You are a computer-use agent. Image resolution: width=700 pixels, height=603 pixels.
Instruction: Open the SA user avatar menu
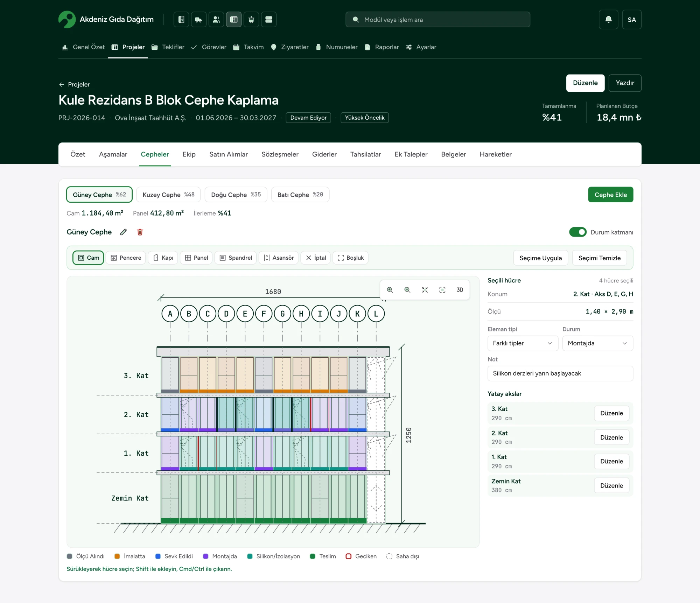point(632,20)
